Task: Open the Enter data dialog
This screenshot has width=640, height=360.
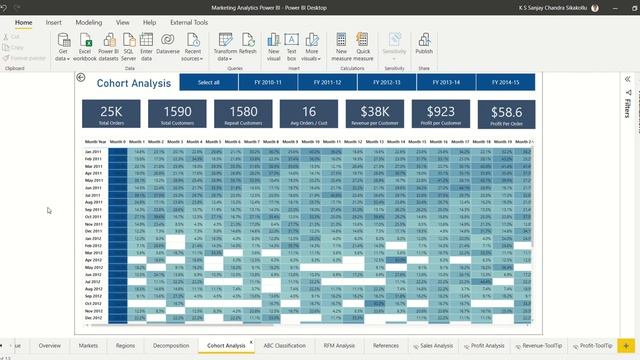Action: (x=146, y=47)
